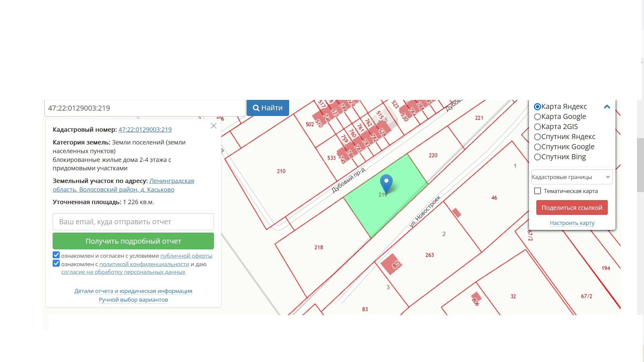Close the cadastral info panel with the X
644x362 pixels.
214,126
